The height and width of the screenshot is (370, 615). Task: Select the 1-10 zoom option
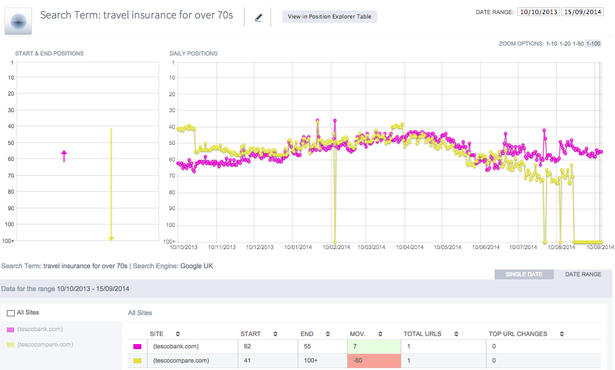click(x=551, y=44)
